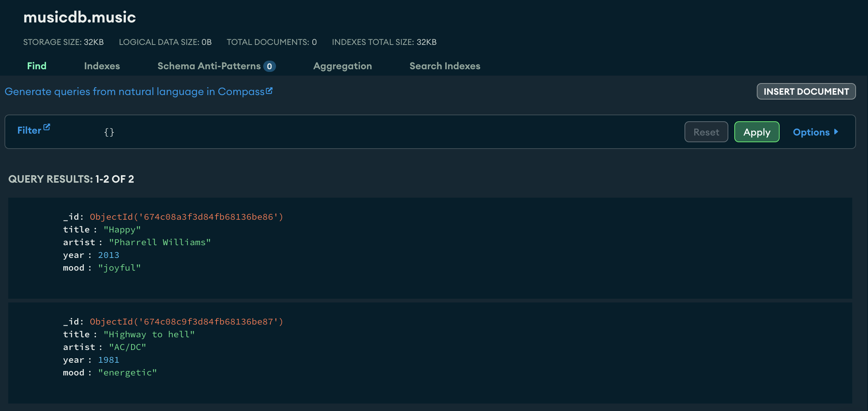Click the Options chevron arrow

point(837,132)
